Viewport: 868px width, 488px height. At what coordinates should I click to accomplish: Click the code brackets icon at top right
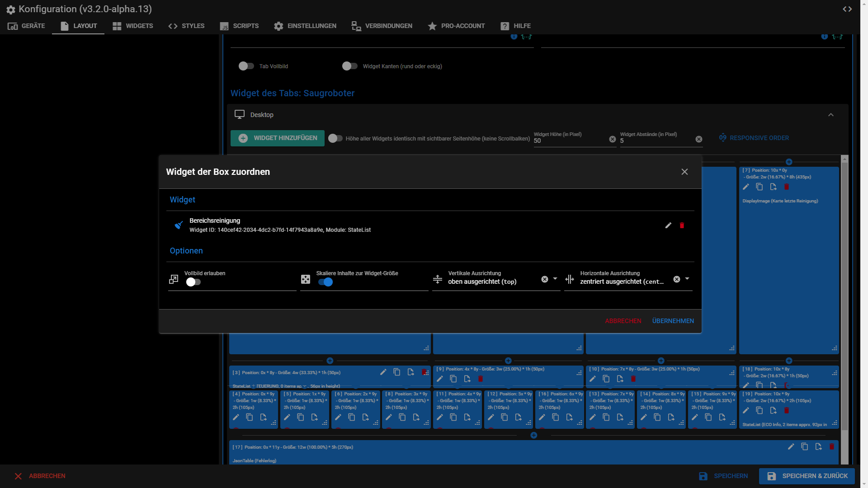coord(847,9)
